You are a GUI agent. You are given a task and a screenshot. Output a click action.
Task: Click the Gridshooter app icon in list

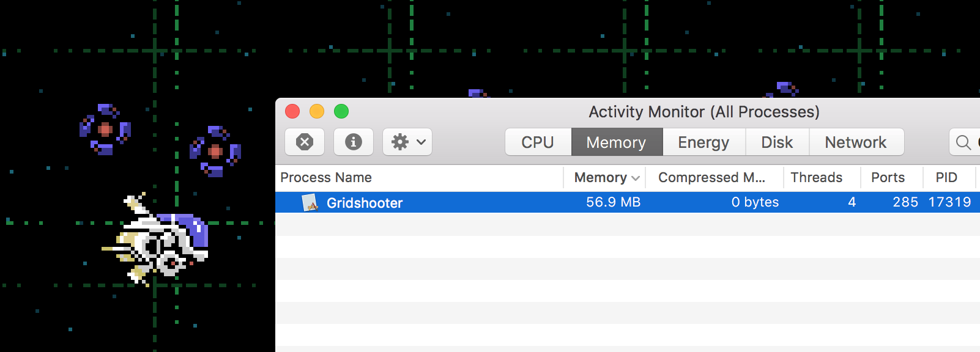(311, 202)
